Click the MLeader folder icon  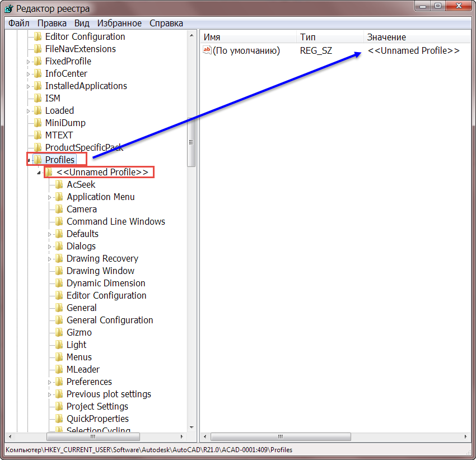59,369
